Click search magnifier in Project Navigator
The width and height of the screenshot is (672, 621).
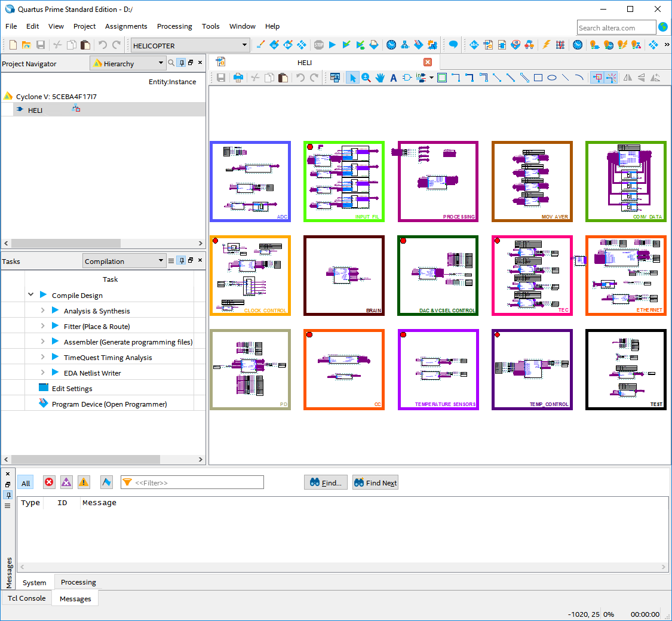pos(171,63)
